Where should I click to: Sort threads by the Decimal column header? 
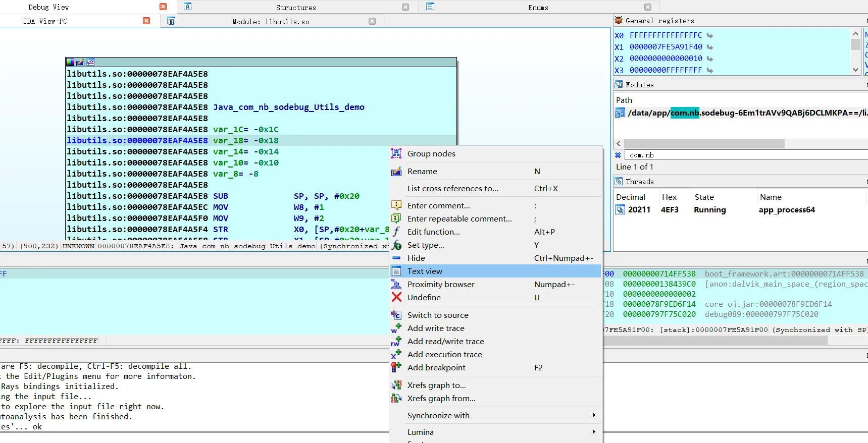pos(631,197)
